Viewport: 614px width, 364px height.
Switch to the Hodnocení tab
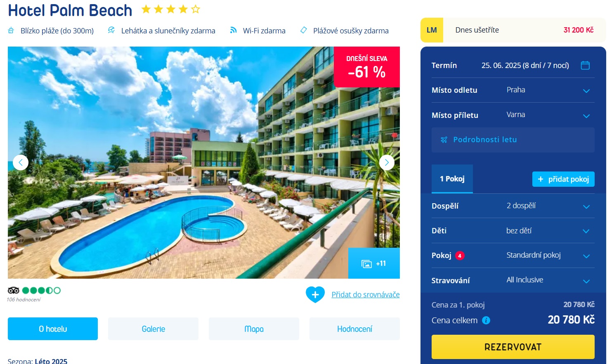[354, 329]
